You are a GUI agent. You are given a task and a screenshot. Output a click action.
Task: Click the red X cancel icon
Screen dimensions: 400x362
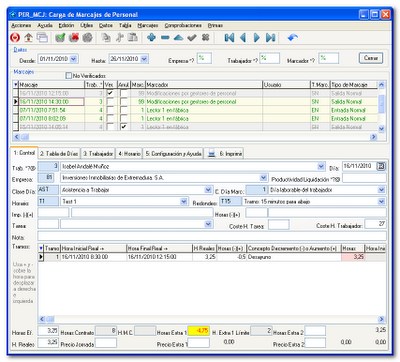click(x=74, y=38)
